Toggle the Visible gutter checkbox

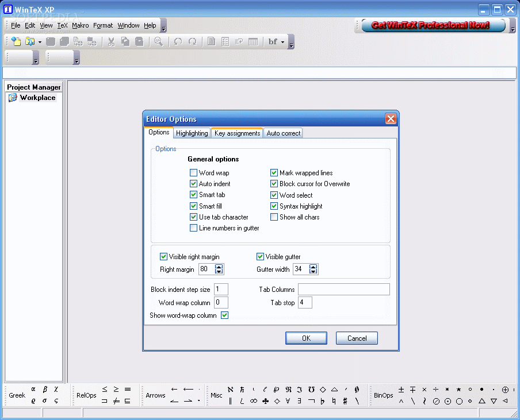tap(260, 256)
